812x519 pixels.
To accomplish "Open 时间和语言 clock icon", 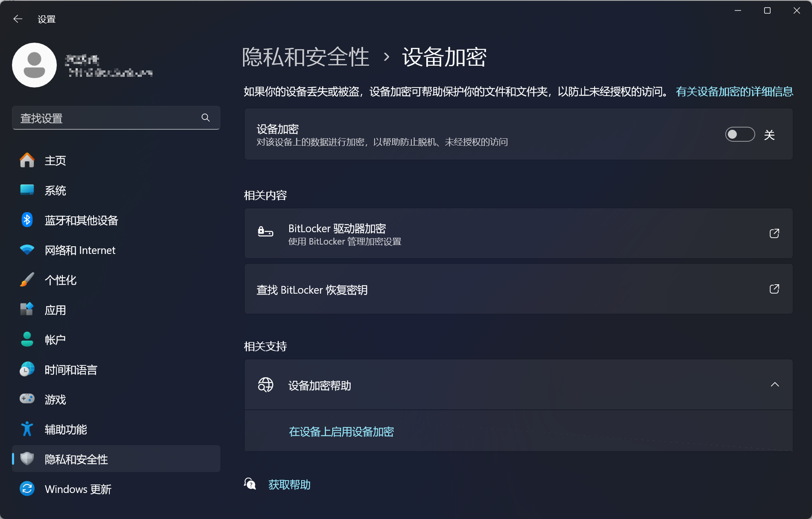I will click(27, 370).
